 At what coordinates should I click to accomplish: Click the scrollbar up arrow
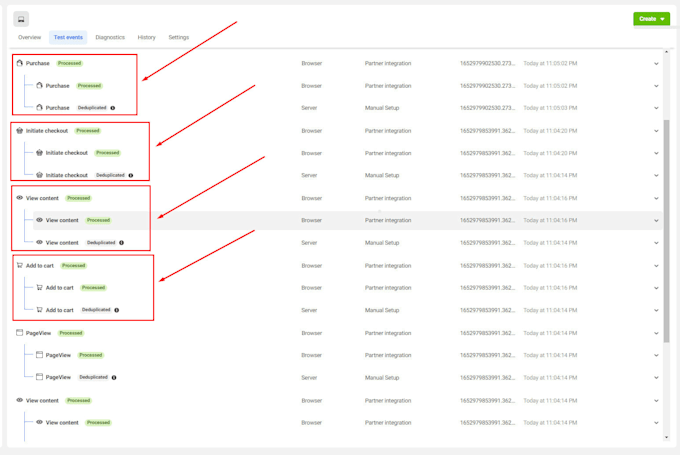coord(667,52)
